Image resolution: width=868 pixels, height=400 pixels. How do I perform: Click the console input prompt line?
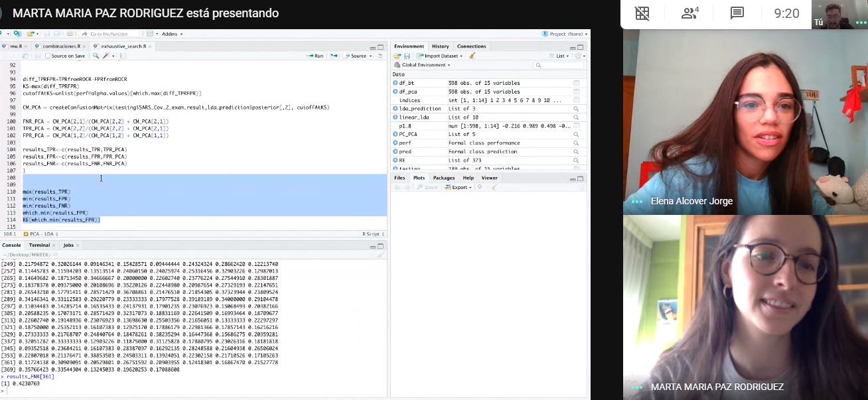(x=192, y=391)
